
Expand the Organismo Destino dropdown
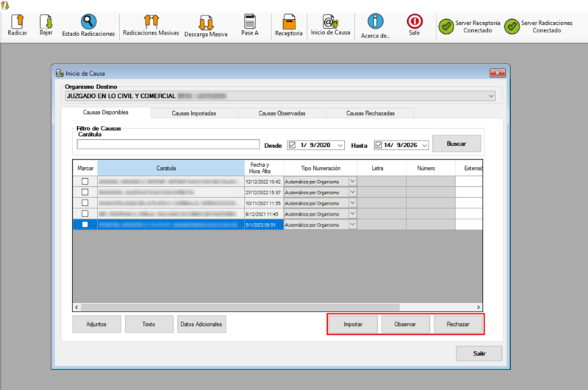pos(491,96)
